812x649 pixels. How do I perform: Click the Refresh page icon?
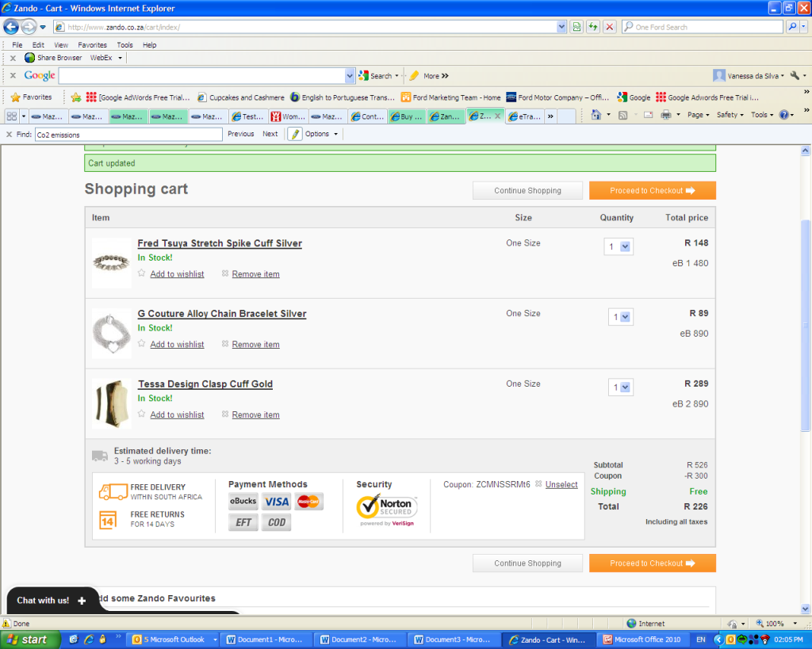[593, 27]
